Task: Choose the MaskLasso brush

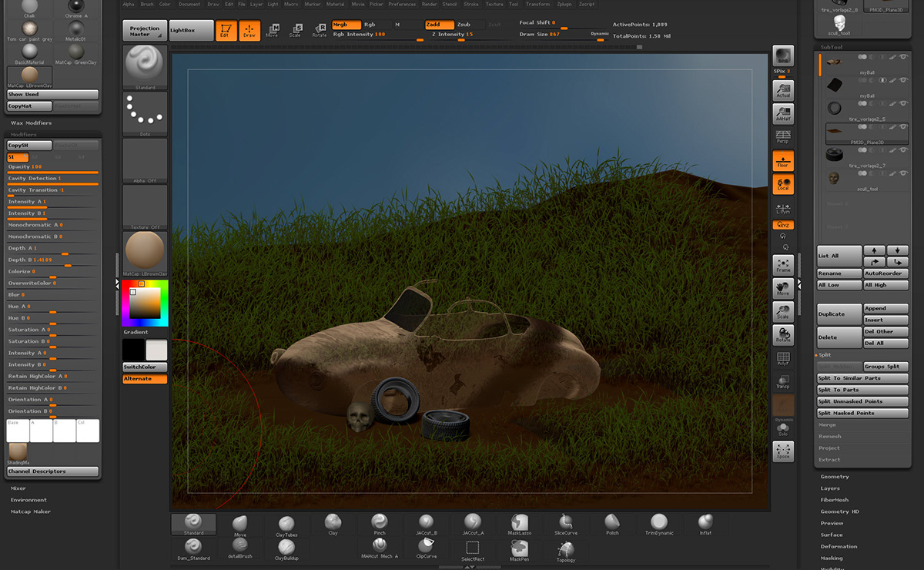Action: pyautogui.click(x=519, y=523)
